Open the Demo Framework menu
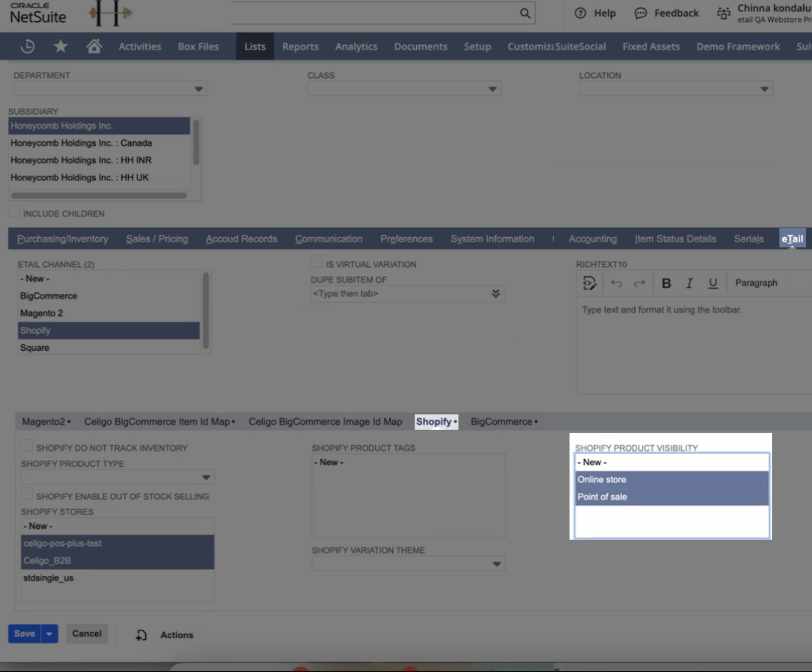812x672 pixels. [738, 46]
